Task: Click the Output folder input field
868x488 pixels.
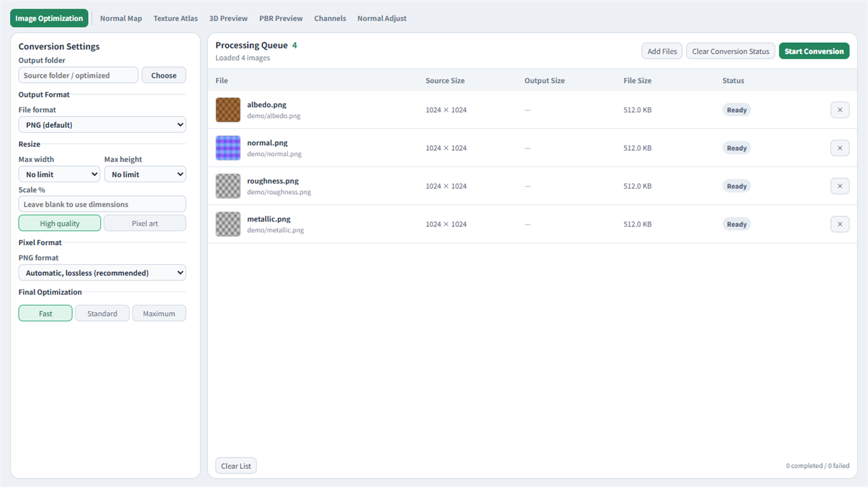Action: 78,75
